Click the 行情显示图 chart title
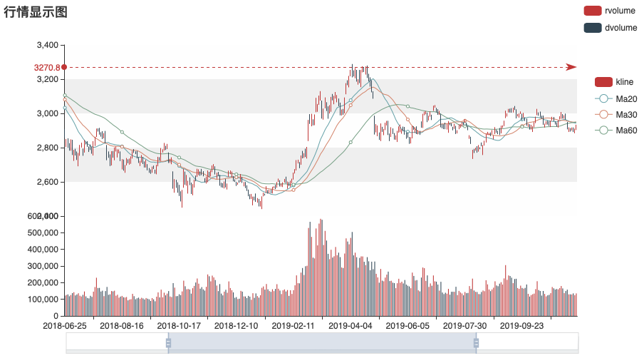The width and height of the screenshot is (644, 363). click(x=36, y=11)
